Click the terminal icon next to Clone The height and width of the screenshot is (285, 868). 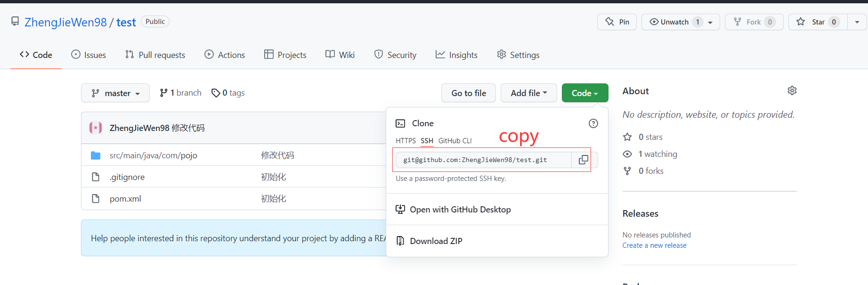(400, 123)
